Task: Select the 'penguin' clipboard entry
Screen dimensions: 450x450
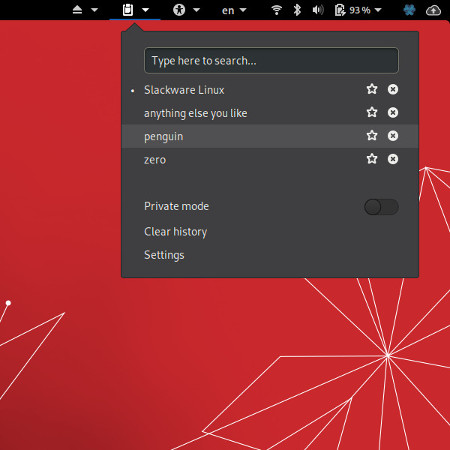Action: 270,136
